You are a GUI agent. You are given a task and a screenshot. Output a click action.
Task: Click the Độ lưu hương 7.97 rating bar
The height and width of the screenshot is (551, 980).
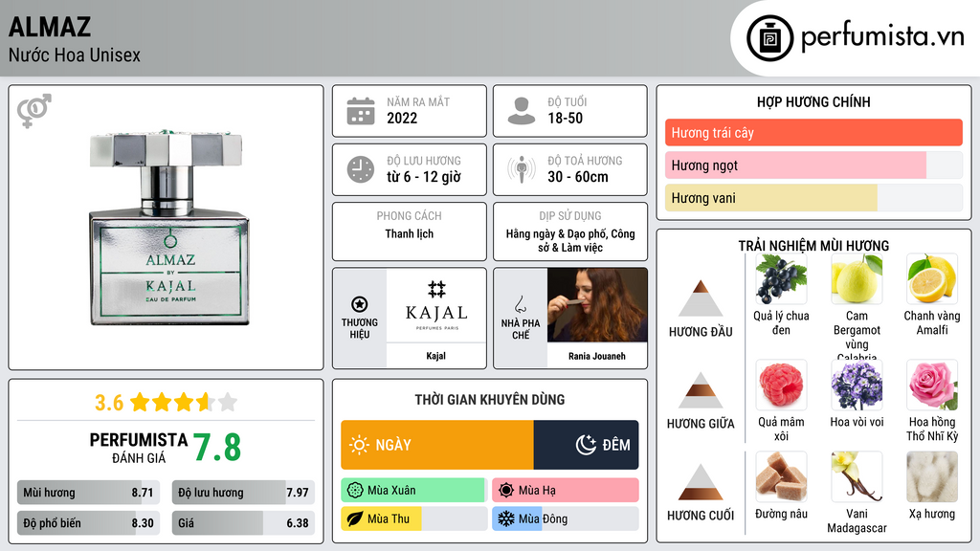(243, 493)
